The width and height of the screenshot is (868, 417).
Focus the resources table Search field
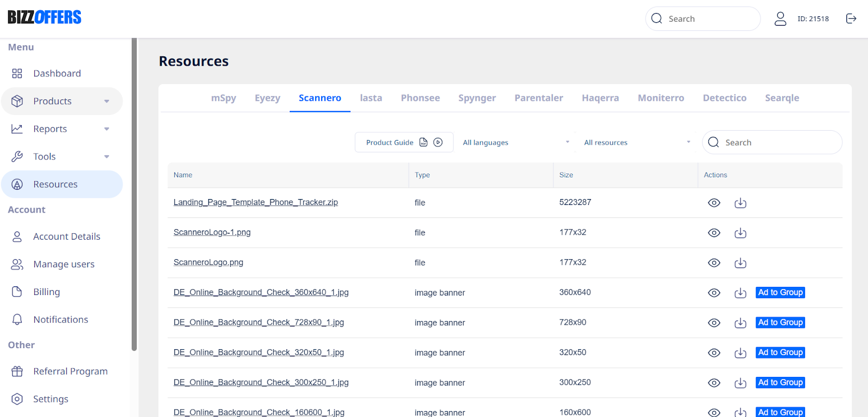[772, 142]
